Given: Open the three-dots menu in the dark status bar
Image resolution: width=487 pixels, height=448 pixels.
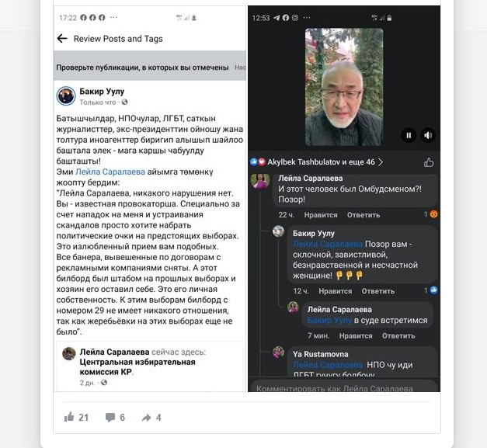Looking at the screenshot, I should pos(307,18).
